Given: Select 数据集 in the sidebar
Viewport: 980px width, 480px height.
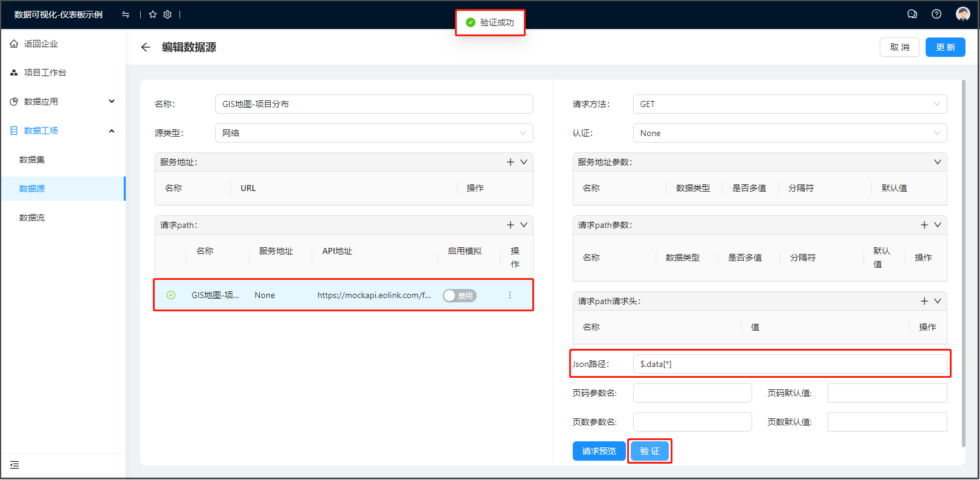Looking at the screenshot, I should click(x=32, y=160).
